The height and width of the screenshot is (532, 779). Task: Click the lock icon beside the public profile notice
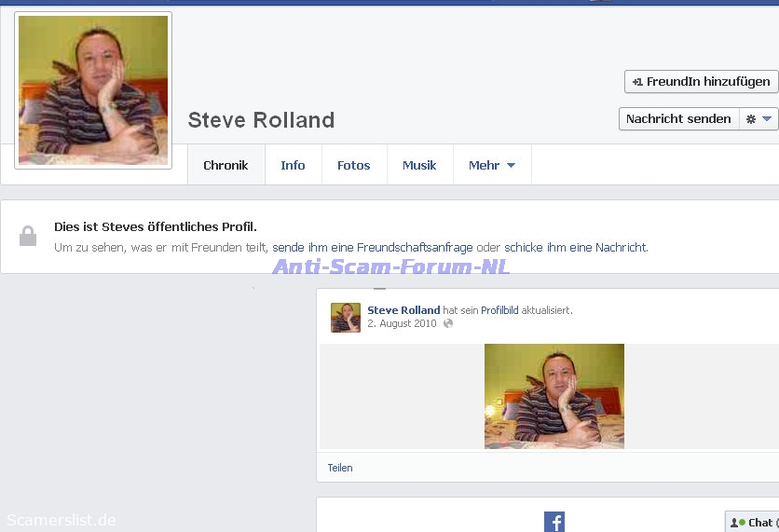pos(28,237)
